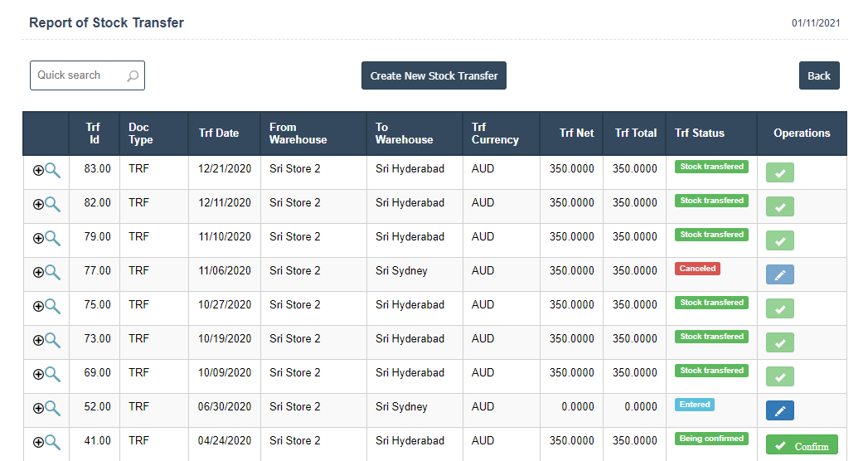
Task: Click the pencil edit button for transfer 52.00
Action: (x=779, y=410)
